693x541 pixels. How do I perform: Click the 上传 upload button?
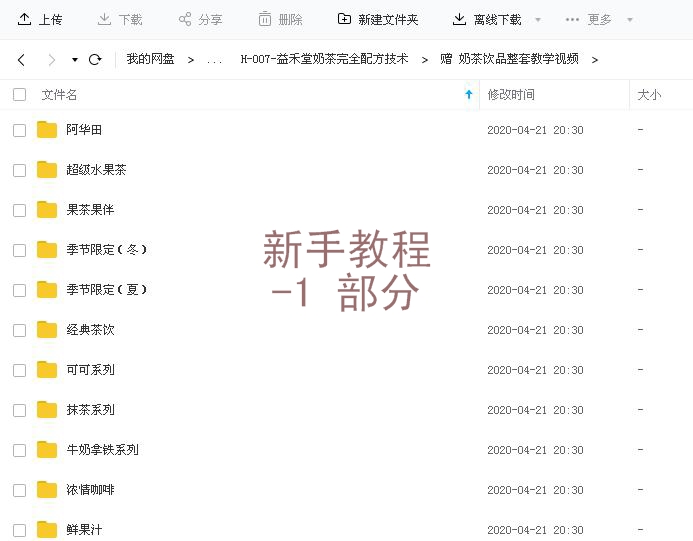40,19
